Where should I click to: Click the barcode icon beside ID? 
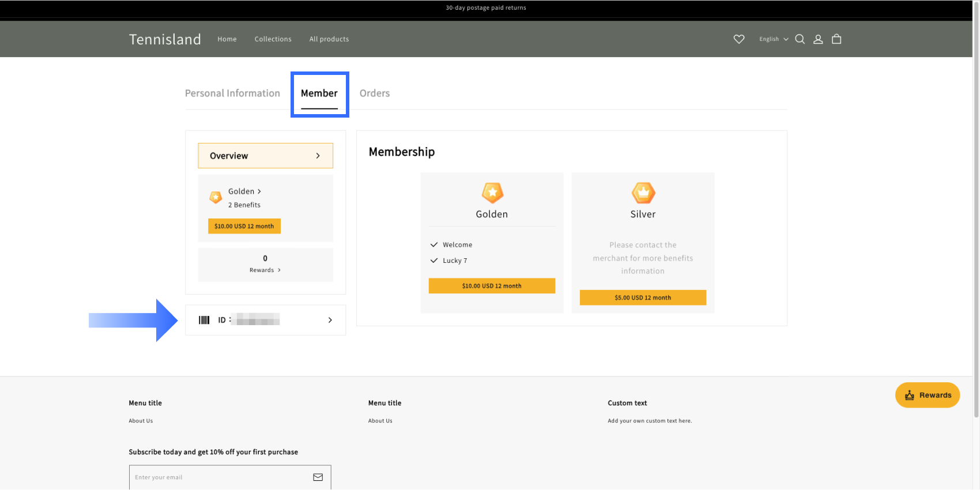pos(204,320)
